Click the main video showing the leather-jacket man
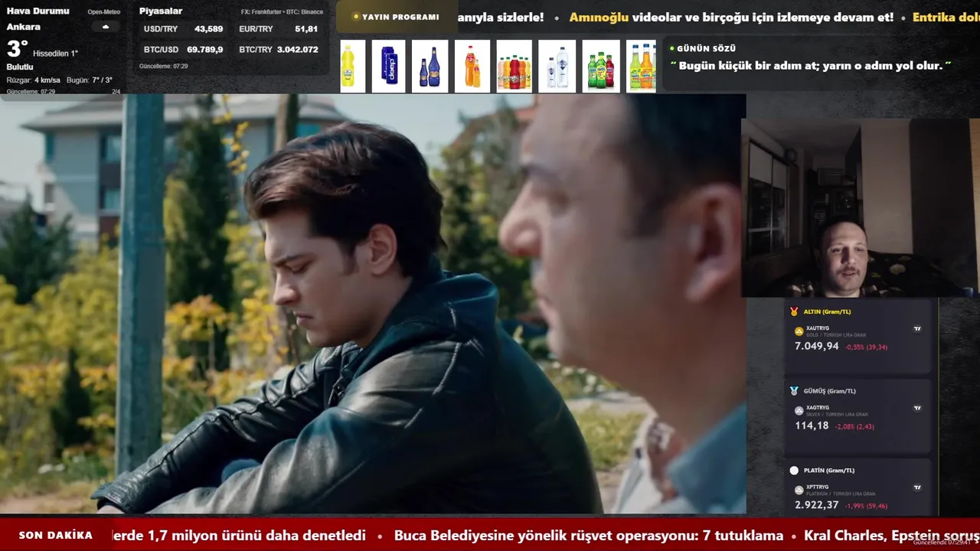Image resolution: width=980 pixels, height=551 pixels. [x=373, y=304]
